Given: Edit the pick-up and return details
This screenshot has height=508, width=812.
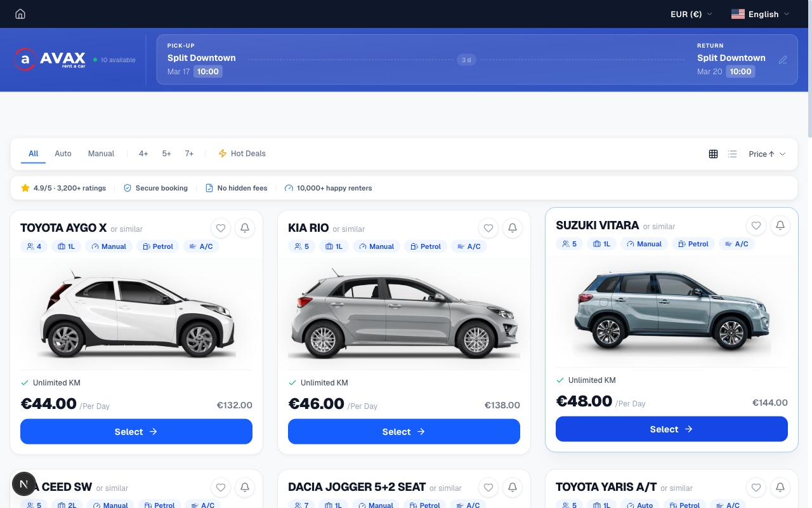Looking at the screenshot, I should [x=783, y=60].
